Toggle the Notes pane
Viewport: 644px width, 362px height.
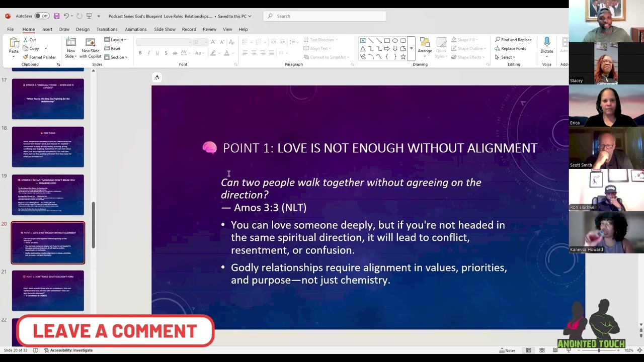(508, 350)
